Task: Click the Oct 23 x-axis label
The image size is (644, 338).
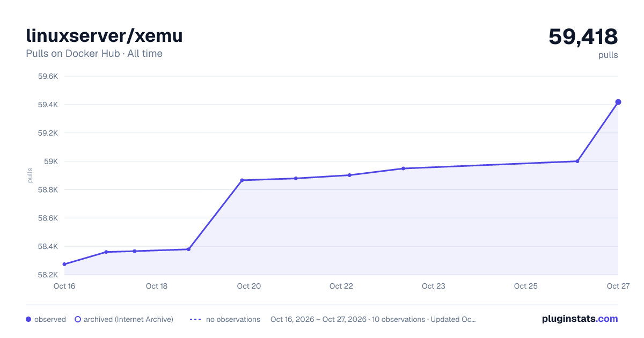Action: (x=434, y=286)
